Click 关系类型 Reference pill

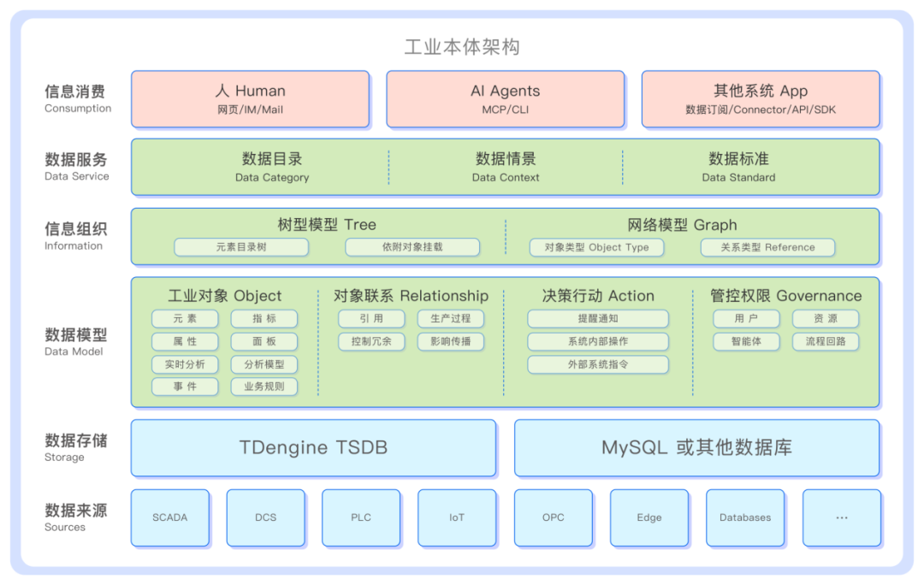click(x=767, y=247)
